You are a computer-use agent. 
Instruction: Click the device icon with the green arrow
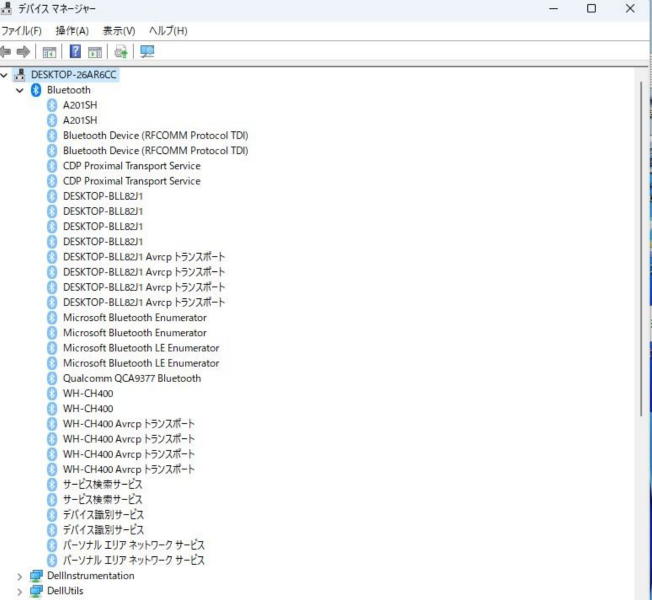(121, 52)
